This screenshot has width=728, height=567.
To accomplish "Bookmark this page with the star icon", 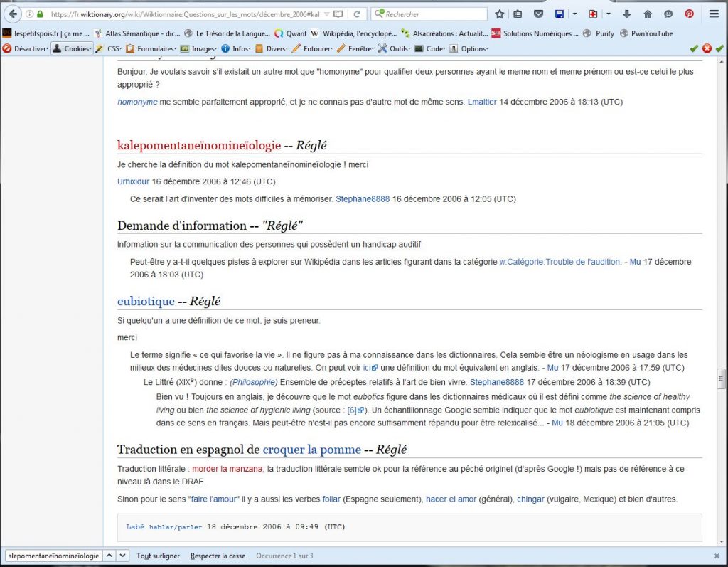I will point(500,13).
